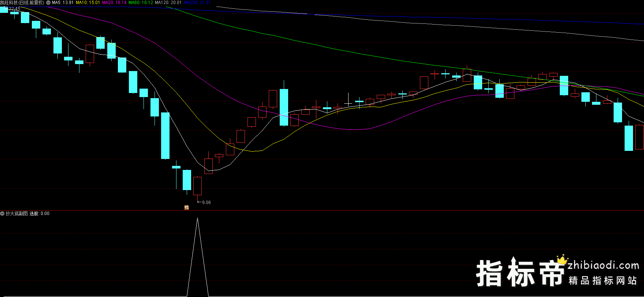644x297 pixels.
Task: Click the signal spike peak in sub-chart
Action: (x=198, y=219)
